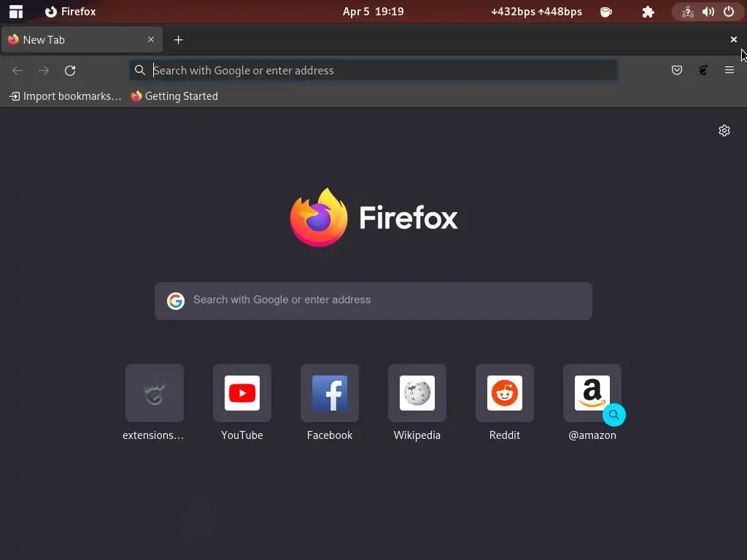747x560 pixels.
Task: Open the Wikipedia shortcut tile
Action: point(417,402)
